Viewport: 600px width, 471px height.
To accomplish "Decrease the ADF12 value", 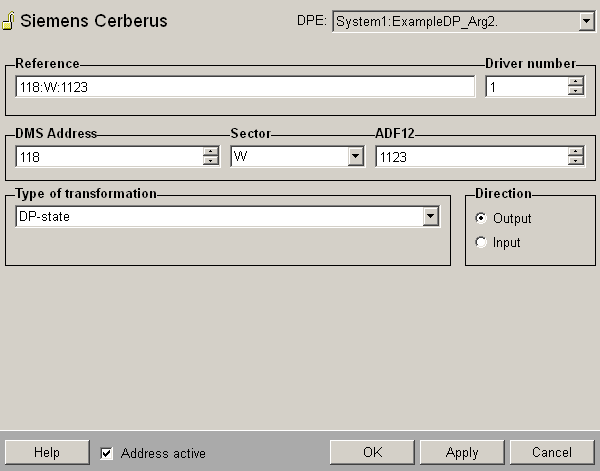I will pos(576,161).
